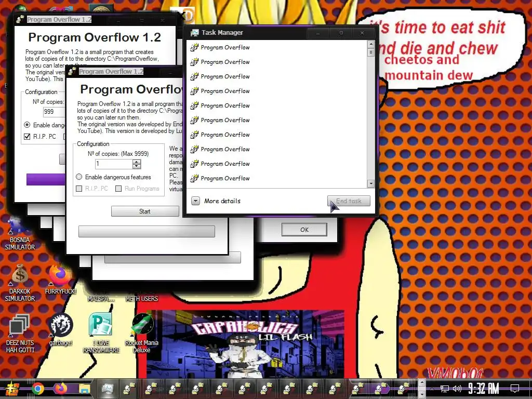Image resolution: width=532 pixels, height=399 pixels.
Task: Enable dangerous features in front Program Overflow
Action: [79, 177]
